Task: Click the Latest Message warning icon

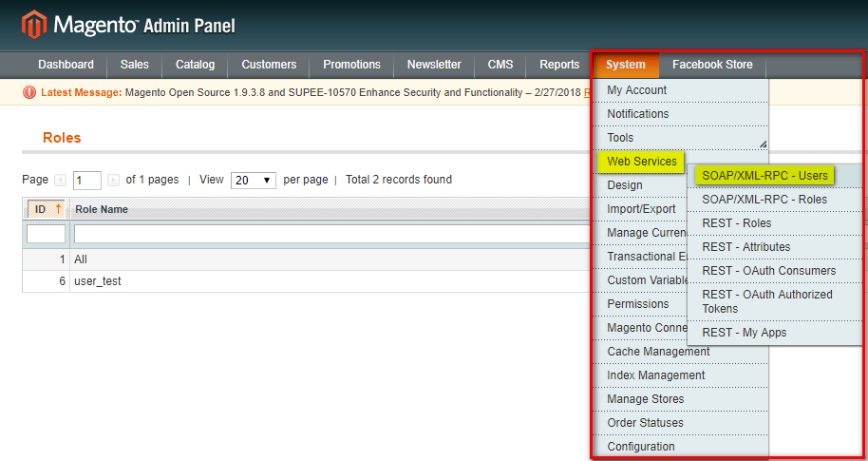Action: 29,92
